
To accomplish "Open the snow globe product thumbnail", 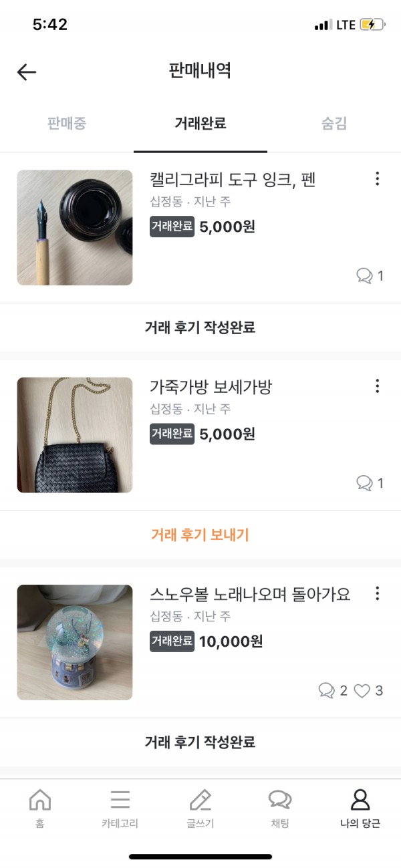I will click(75, 643).
